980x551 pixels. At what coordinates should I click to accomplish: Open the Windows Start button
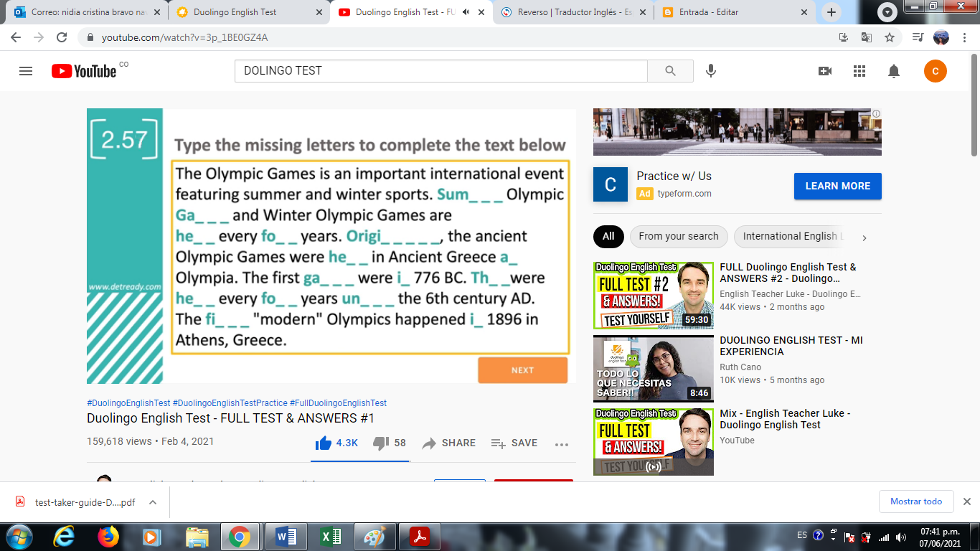coord(17,537)
